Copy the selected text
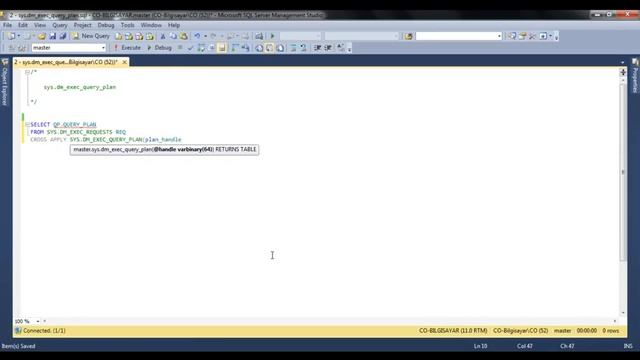 (x=173, y=36)
